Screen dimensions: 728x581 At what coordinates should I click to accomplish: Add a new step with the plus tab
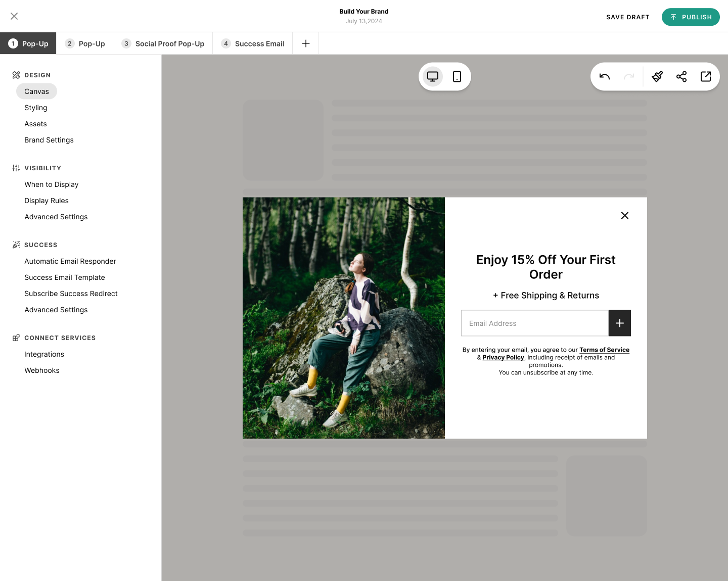click(306, 43)
